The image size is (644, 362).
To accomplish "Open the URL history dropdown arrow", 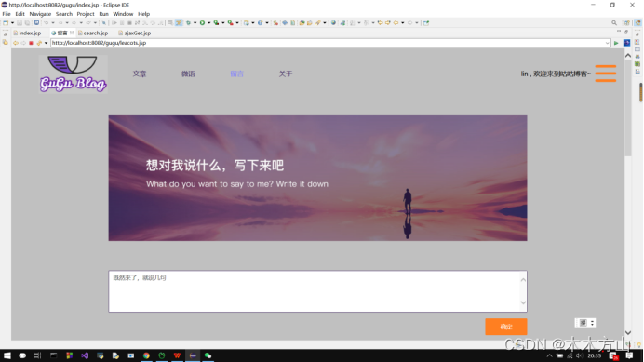I will [x=607, y=43].
